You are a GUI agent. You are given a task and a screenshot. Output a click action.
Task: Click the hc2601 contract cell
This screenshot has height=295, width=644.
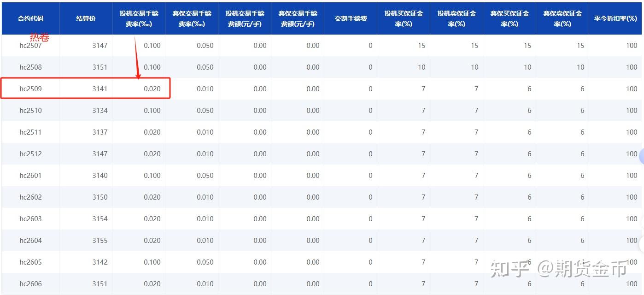coord(30,176)
